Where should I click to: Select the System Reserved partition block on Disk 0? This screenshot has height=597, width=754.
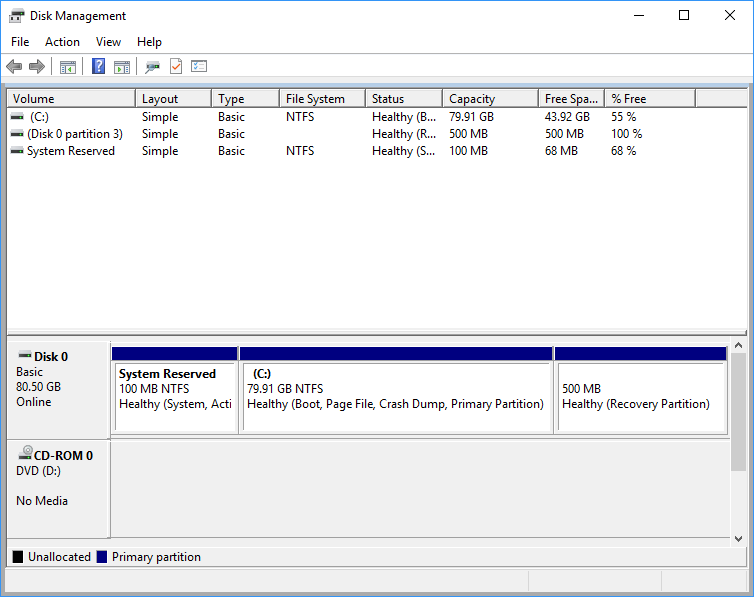point(175,390)
